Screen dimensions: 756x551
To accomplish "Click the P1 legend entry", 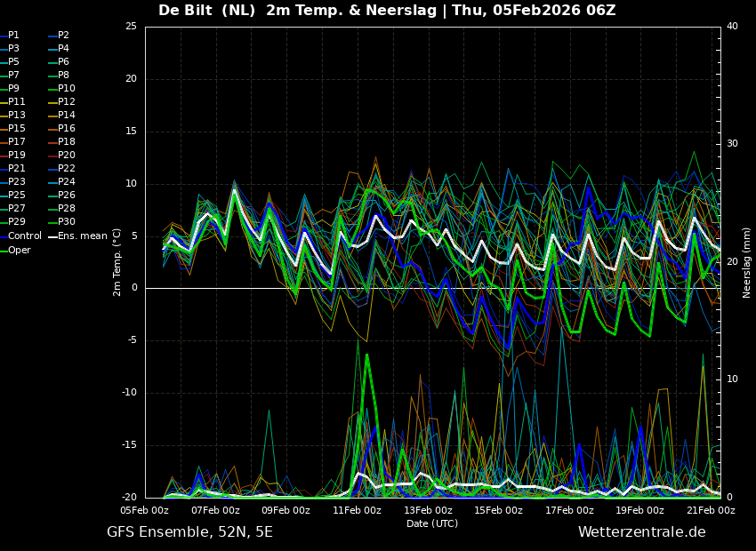I will coord(13,36).
